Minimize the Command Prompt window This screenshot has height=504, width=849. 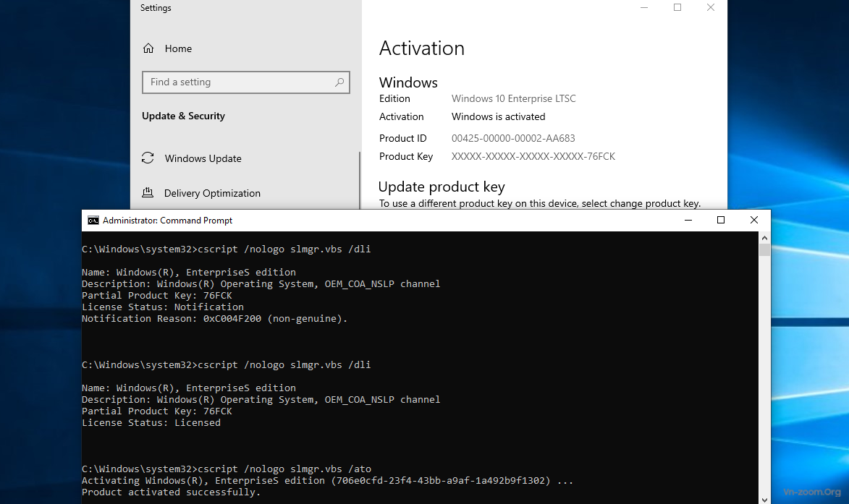click(688, 220)
